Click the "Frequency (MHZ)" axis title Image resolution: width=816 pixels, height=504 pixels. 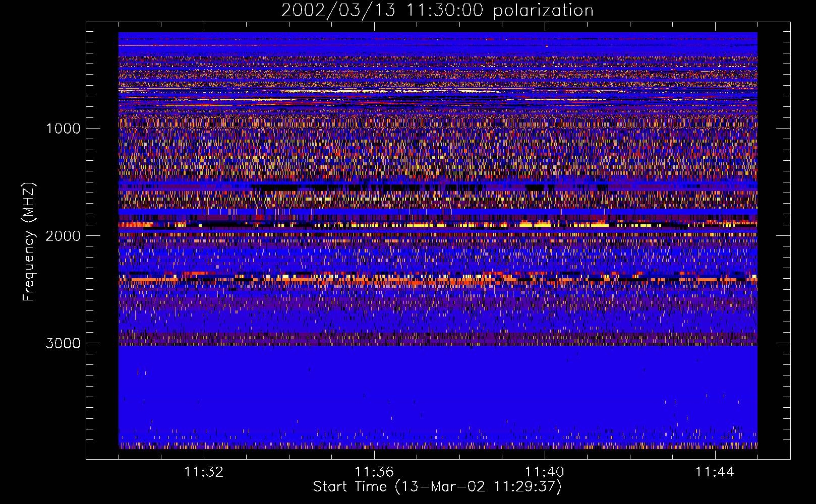tap(29, 242)
